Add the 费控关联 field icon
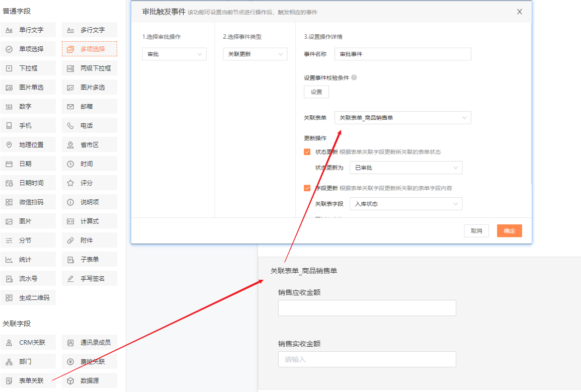Image resolution: width=581 pixels, height=392 pixels. pyautogui.click(x=70, y=362)
